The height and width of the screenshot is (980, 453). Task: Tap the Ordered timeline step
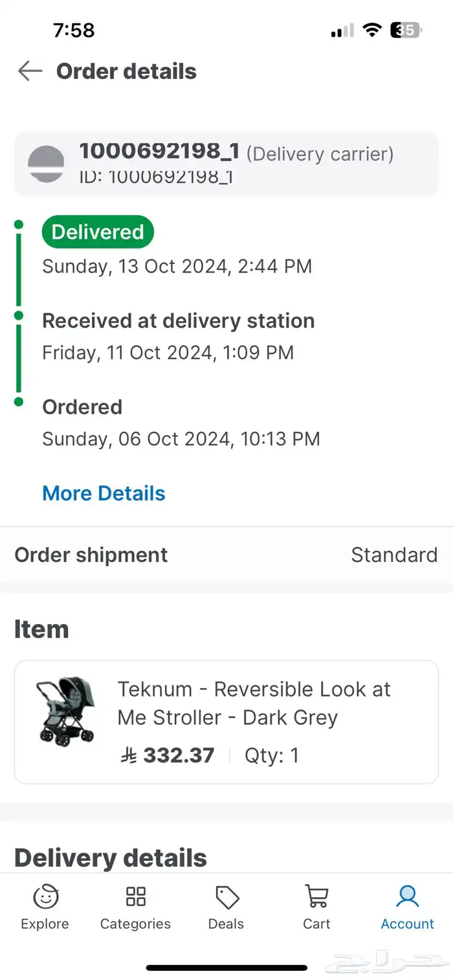pyautogui.click(x=82, y=407)
